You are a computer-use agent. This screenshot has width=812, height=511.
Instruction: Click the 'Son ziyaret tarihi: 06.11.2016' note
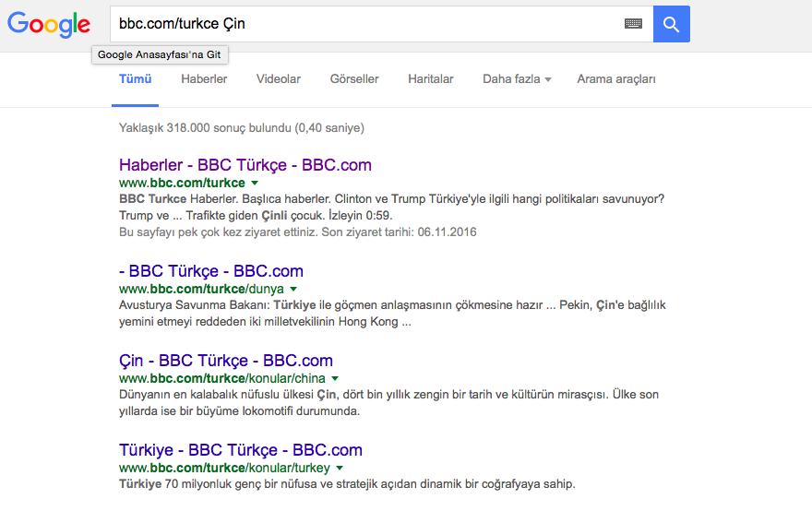[399, 232]
